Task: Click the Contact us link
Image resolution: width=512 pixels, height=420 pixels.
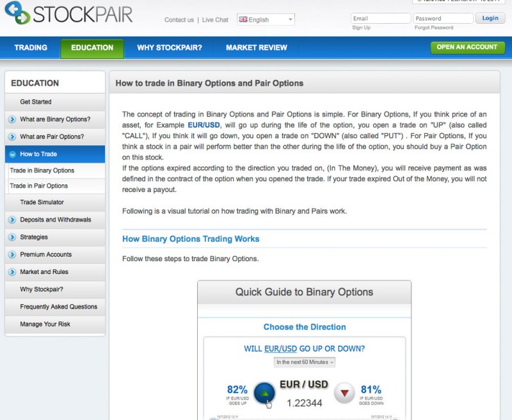Action: pyautogui.click(x=179, y=20)
